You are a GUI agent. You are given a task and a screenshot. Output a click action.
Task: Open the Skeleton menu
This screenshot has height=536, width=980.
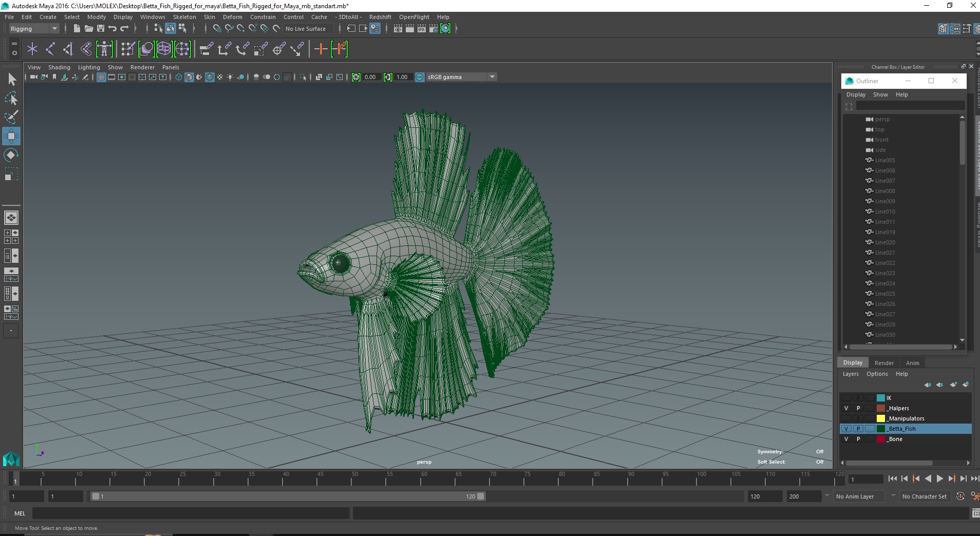click(184, 17)
